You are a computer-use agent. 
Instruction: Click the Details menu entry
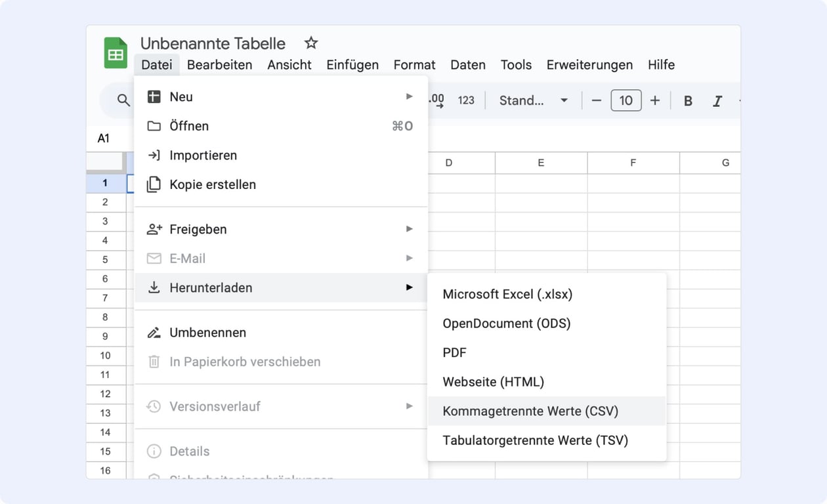[281, 451]
